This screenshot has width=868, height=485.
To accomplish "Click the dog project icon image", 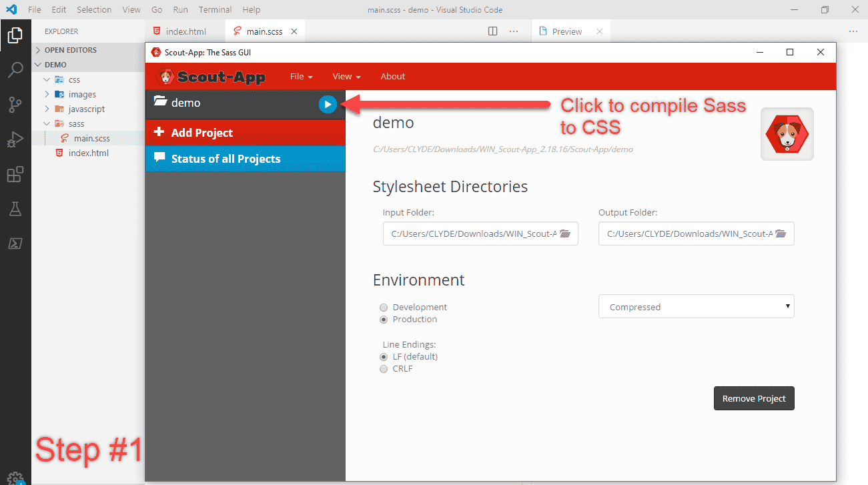I will click(787, 134).
